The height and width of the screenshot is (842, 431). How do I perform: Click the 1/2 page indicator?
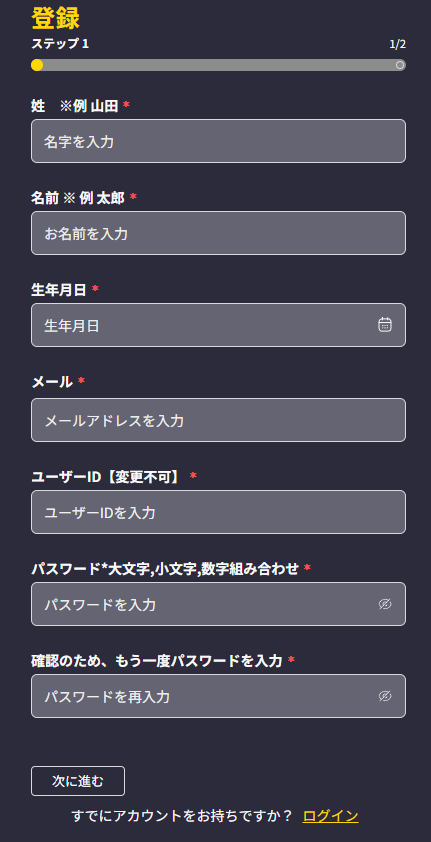coord(398,44)
